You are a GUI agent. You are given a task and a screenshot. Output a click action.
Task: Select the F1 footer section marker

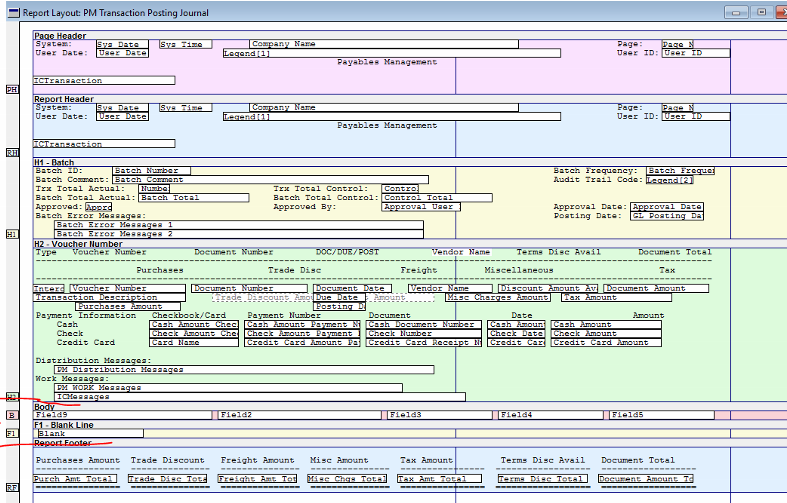12,433
